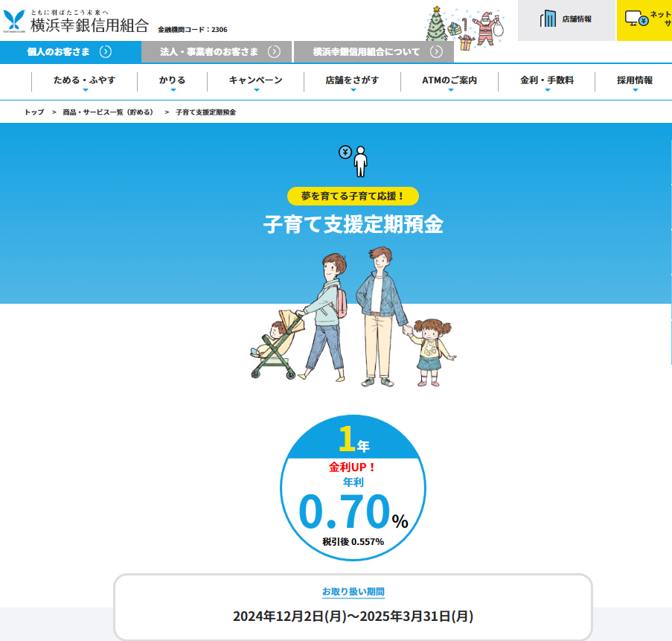Expand the かりる menu
Image resolution: width=672 pixels, height=641 pixels.
point(173,81)
